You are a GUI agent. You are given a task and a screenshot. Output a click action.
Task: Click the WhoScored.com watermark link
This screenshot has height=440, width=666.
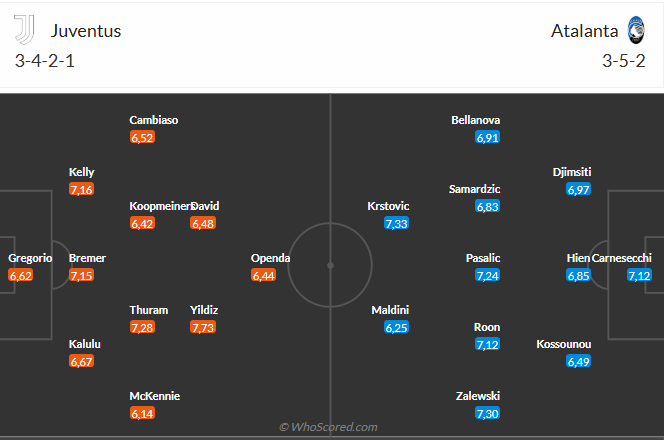pos(328,427)
